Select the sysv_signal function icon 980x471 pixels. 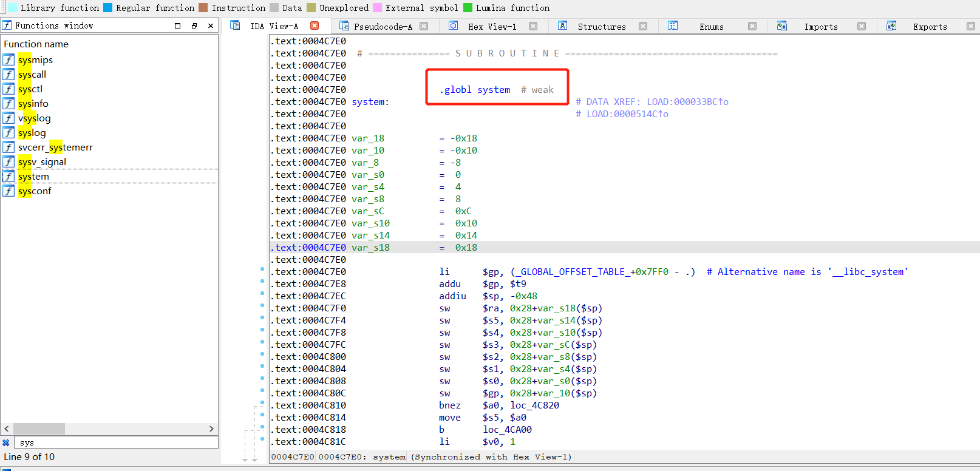9,161
